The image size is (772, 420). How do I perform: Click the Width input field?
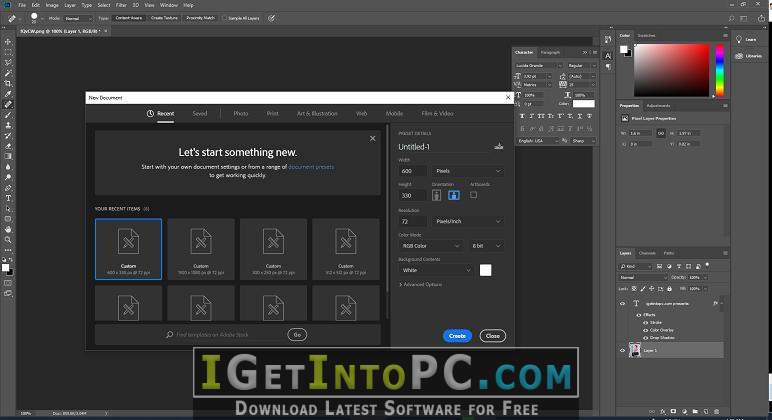coord(413,171)
